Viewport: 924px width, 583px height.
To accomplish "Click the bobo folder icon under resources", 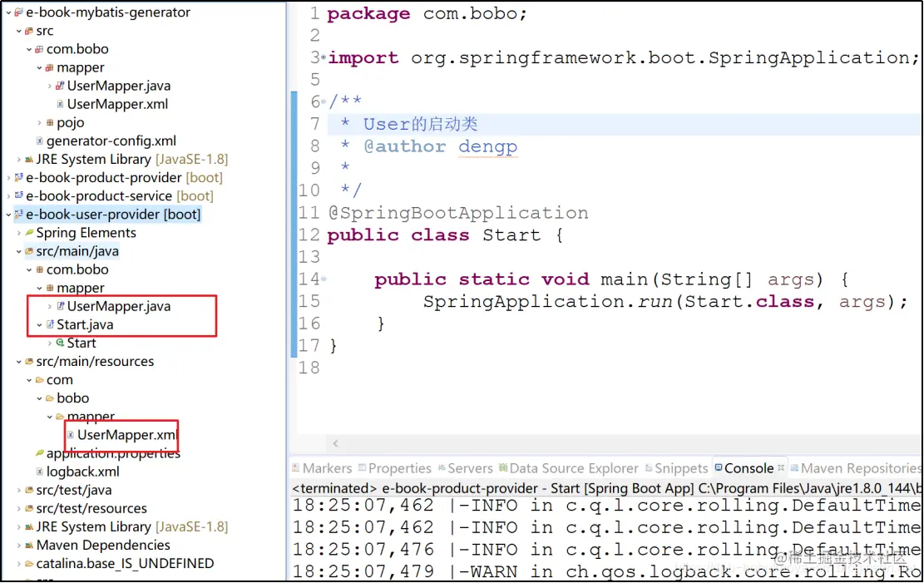I will (x=50, y=398).
